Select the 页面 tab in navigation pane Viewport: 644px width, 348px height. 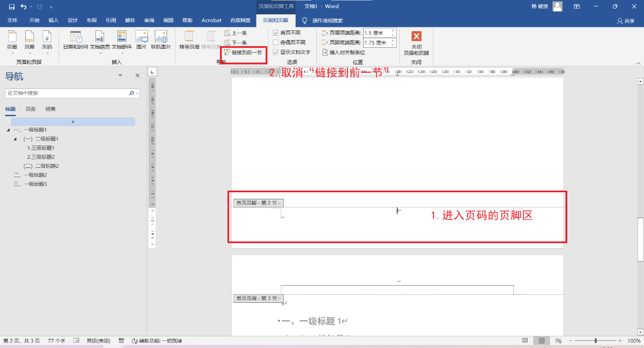pos(30,109)
